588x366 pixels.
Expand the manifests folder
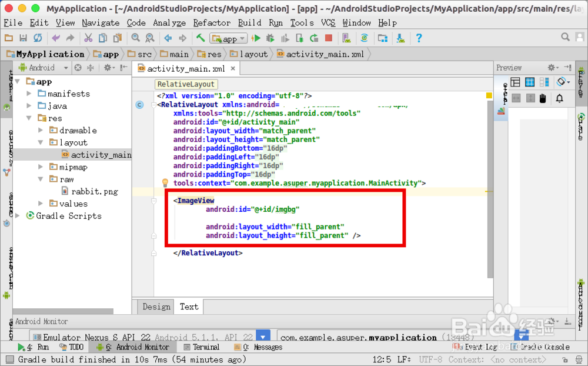(29, 94)
